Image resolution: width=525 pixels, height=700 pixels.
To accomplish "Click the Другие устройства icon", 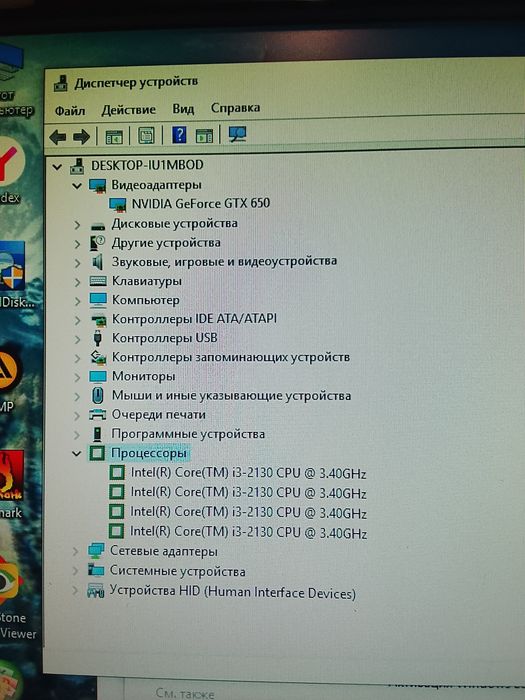I will [97, 243].
